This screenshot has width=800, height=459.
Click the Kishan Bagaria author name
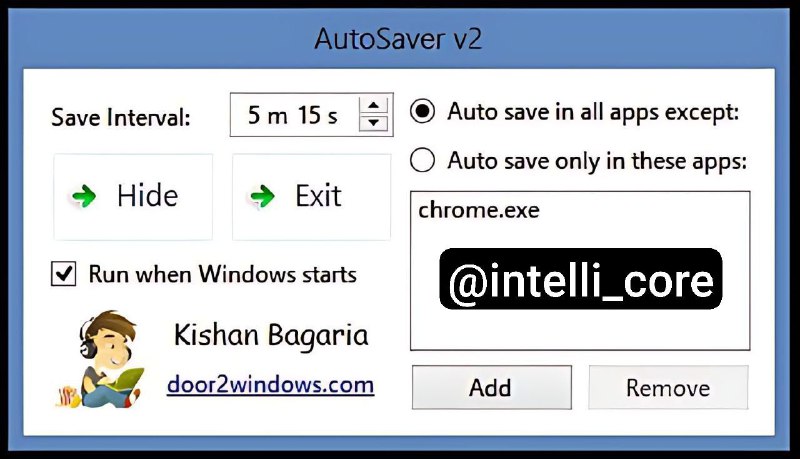(271, 336)
